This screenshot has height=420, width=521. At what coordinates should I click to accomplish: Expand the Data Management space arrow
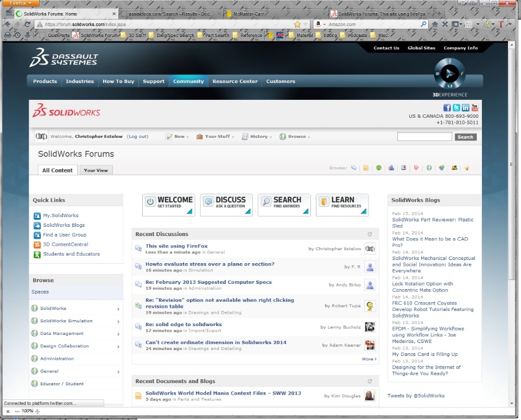click(x=118, y=334)
